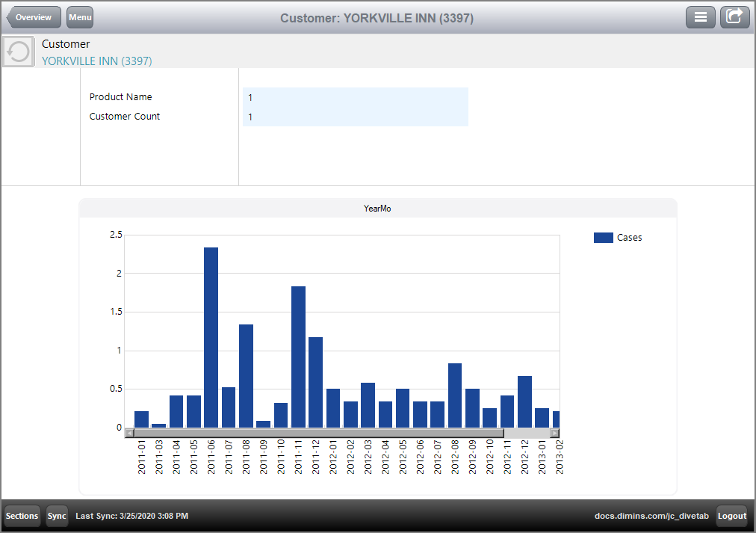Click the blue Cases legend swatch
The height and width of the screenshot is (533, 756).
pos(604,237)
